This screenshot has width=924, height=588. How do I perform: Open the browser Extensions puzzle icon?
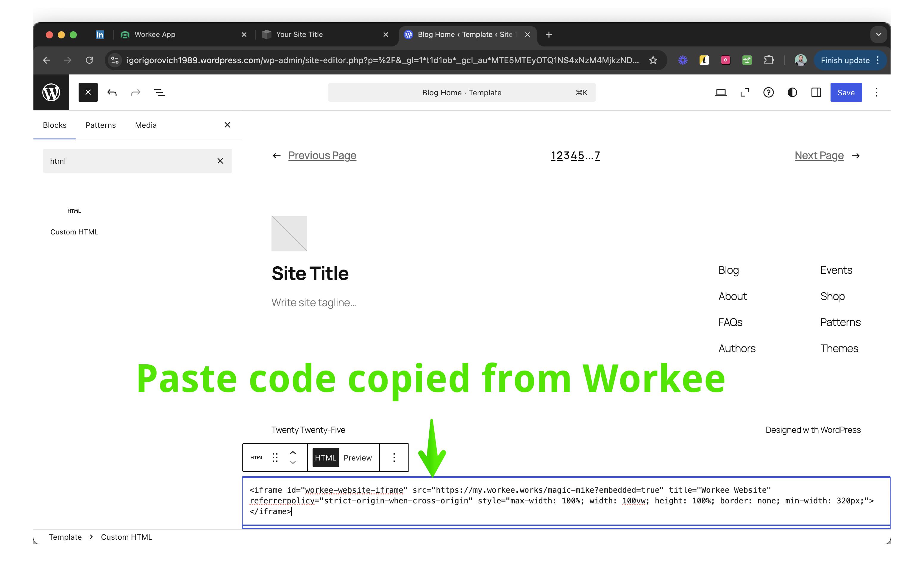pos(769,60)
